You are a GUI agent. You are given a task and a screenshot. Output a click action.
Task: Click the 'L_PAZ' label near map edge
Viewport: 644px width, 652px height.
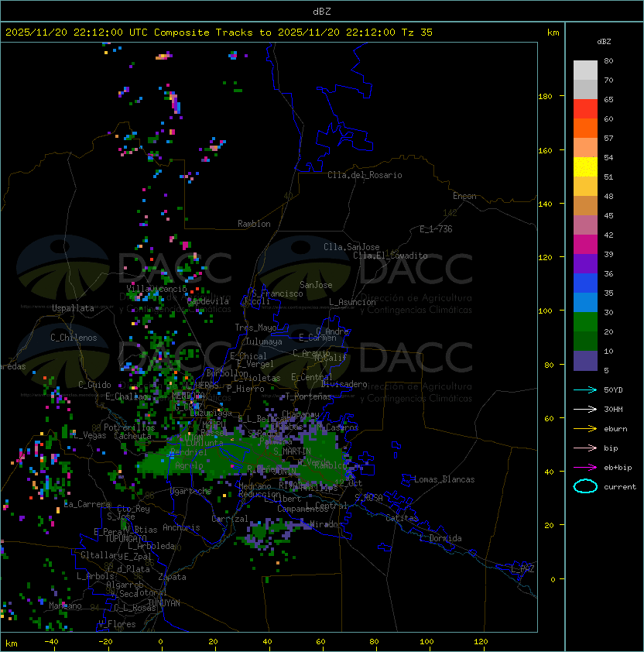click(522, 569)
